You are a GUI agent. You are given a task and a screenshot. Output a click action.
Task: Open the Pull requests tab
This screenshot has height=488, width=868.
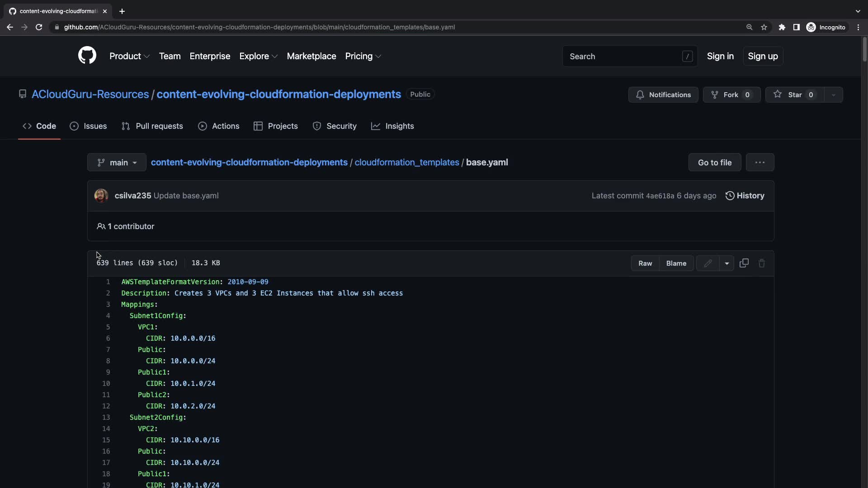pyautogui.click(x=152, y=126)
